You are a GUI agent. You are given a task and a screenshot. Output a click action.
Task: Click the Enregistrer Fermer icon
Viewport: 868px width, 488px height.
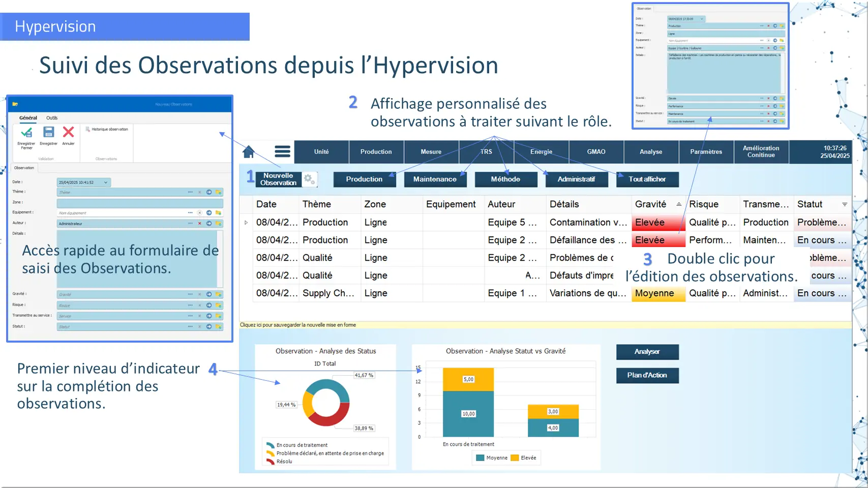26,133
